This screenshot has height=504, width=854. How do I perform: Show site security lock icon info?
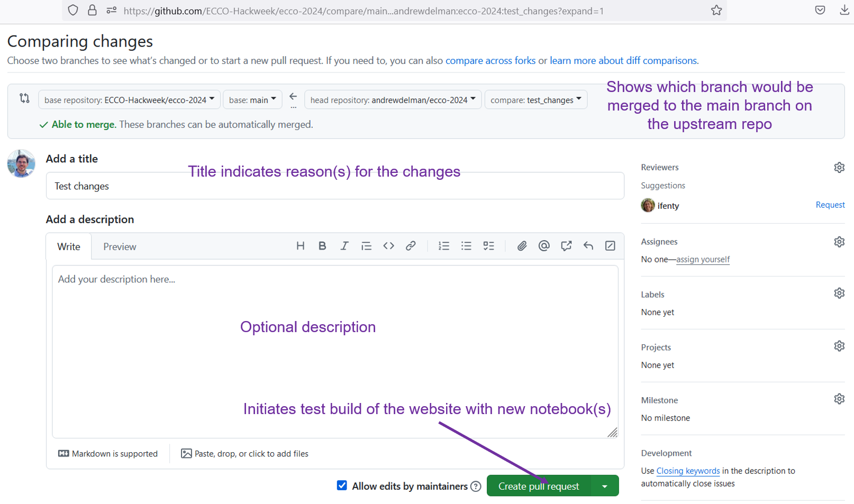point(92,10)
